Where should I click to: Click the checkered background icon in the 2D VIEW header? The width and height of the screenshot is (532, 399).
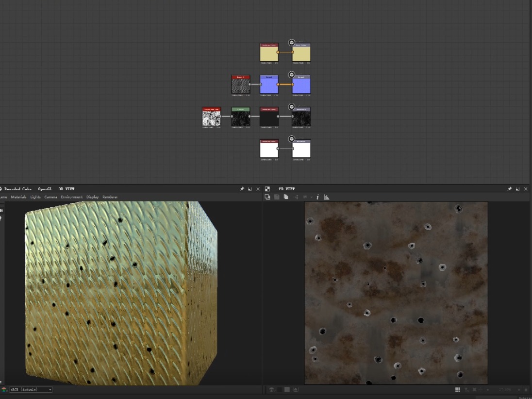(267, 189)
